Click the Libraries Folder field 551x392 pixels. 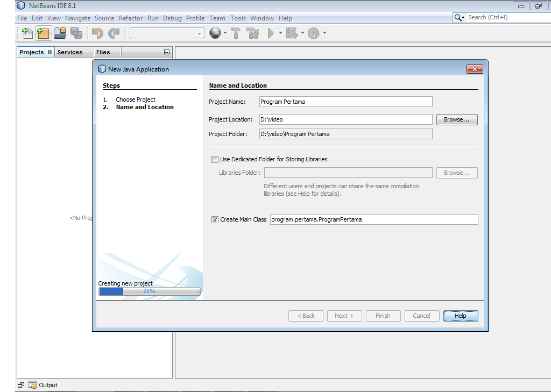[348, 173]
